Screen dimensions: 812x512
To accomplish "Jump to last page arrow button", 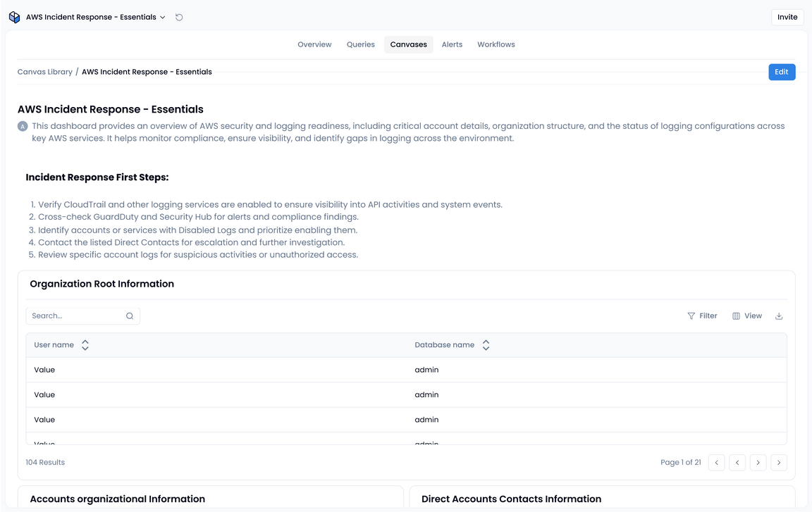I will (x=779, y=463).
